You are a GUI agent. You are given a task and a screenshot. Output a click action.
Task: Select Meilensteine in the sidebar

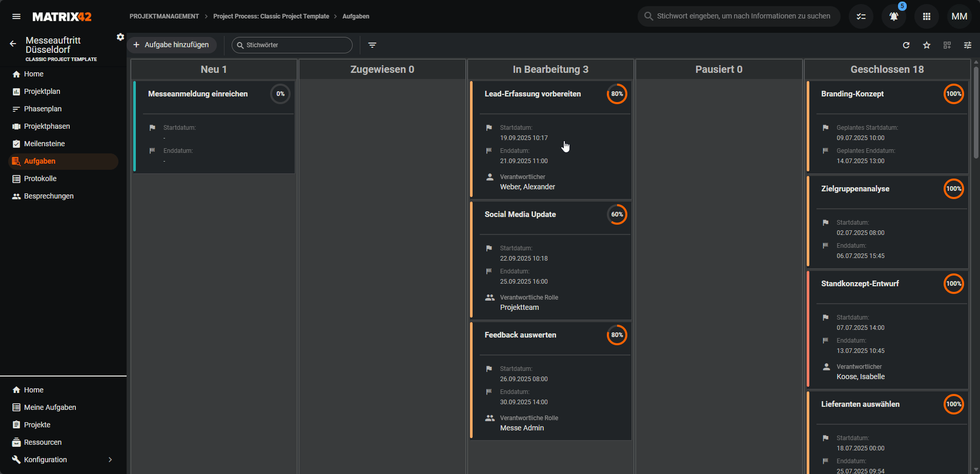(44, 144)
